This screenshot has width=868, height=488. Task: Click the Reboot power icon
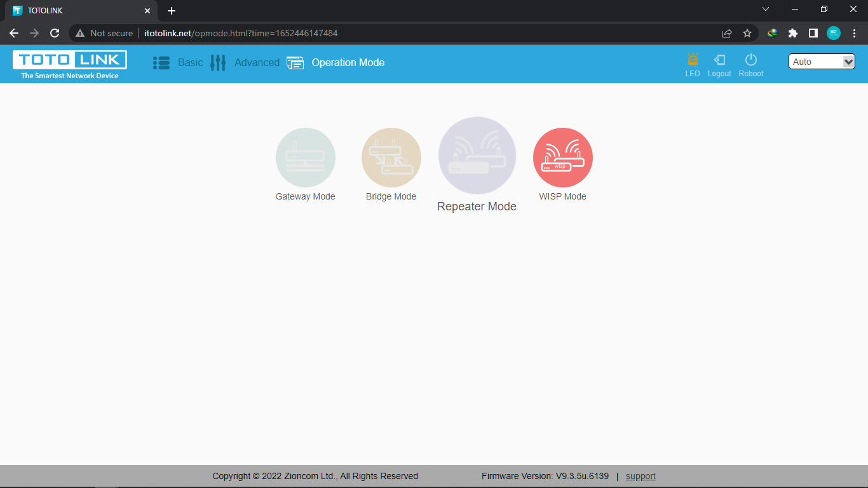pyautogui.click(x=751, y=60)
